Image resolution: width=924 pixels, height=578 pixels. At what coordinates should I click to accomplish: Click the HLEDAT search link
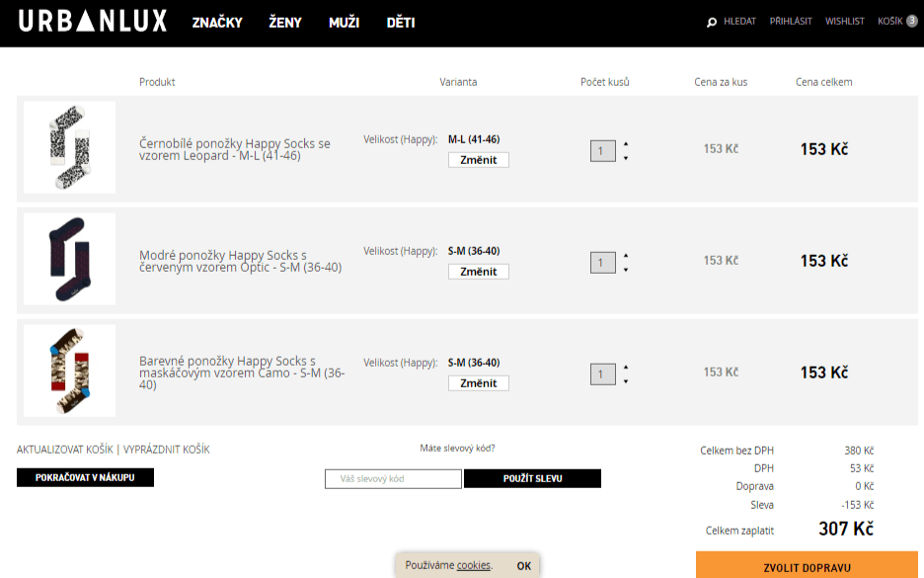point(739,21)
